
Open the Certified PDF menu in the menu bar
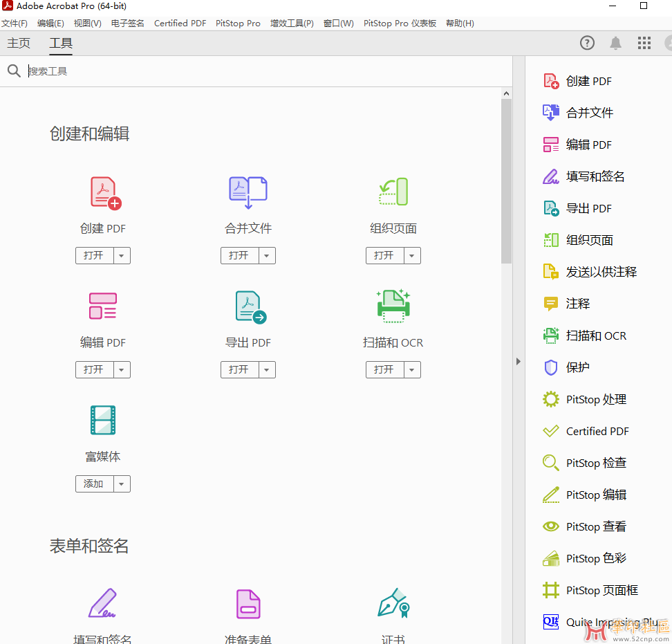point(180,23)
